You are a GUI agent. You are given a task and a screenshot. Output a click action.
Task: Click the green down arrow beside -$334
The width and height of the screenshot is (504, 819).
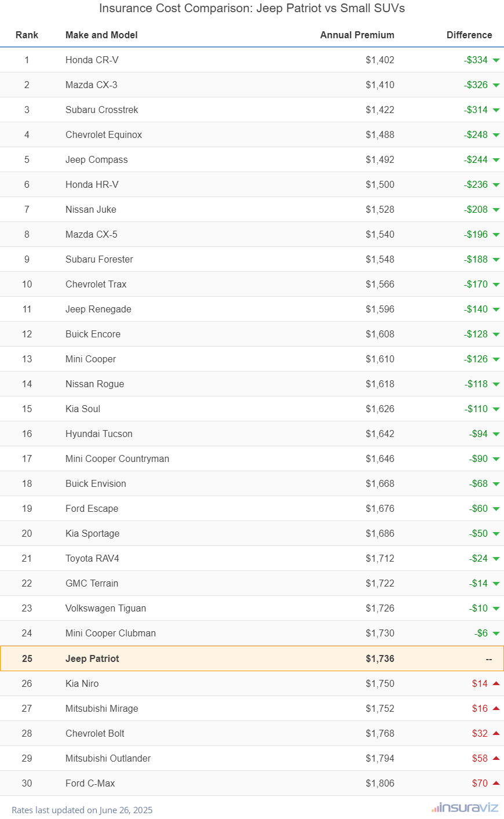[496, 60]
